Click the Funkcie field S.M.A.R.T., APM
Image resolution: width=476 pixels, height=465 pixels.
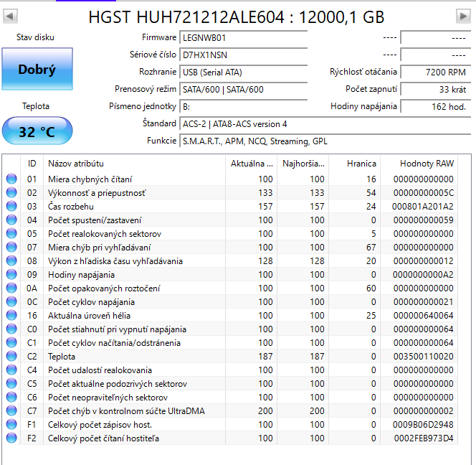point(325,141)
